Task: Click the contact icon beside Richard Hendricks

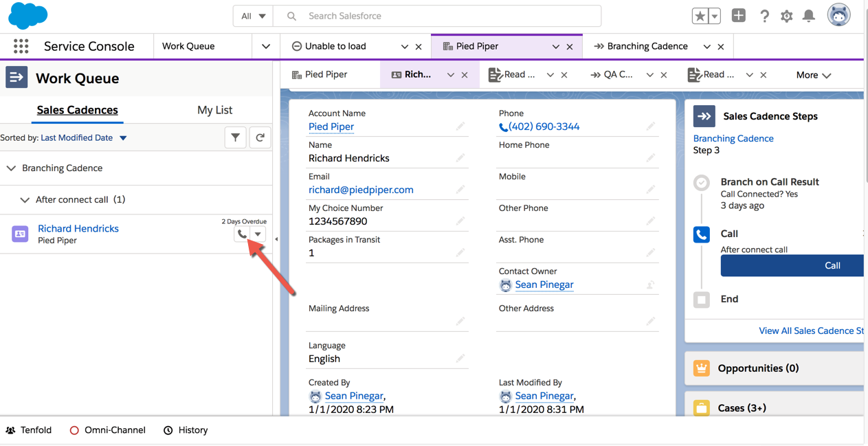Action: click(x=20, y=234)
